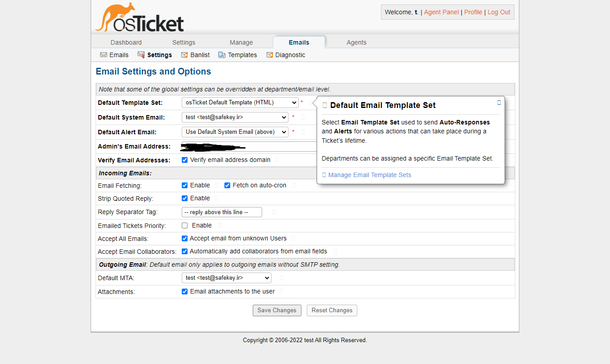The height and width of the screenshot is (364, 610).
Task: Click the Diagnostic submenu icon
Action: [270, 55]
